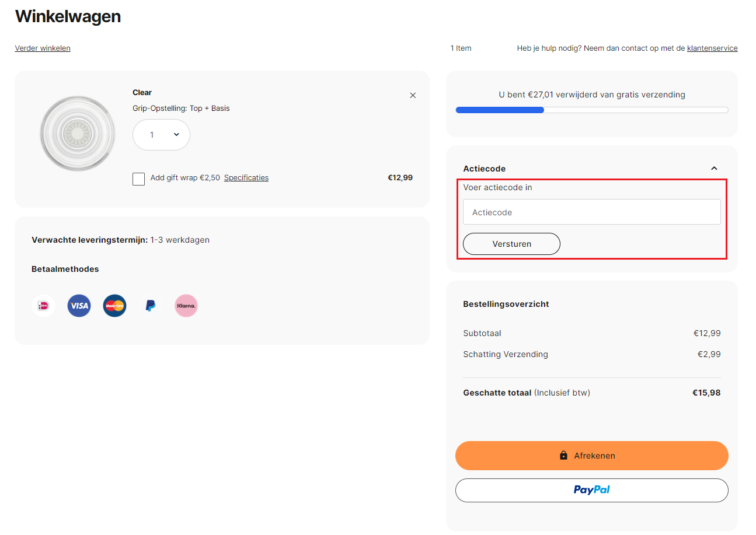Open Specificaties for gift wrap
Viewport: 756px width, 535px height.
click(x=246, y=177)
